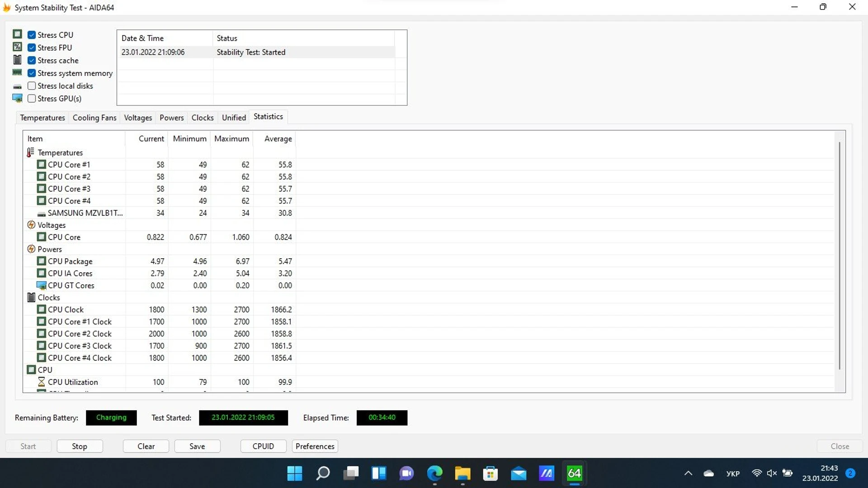Click the hourglass icon beside CPU Utilization
Image resolution: width=868 pixels, height=488 pixels.
point(41,382)
